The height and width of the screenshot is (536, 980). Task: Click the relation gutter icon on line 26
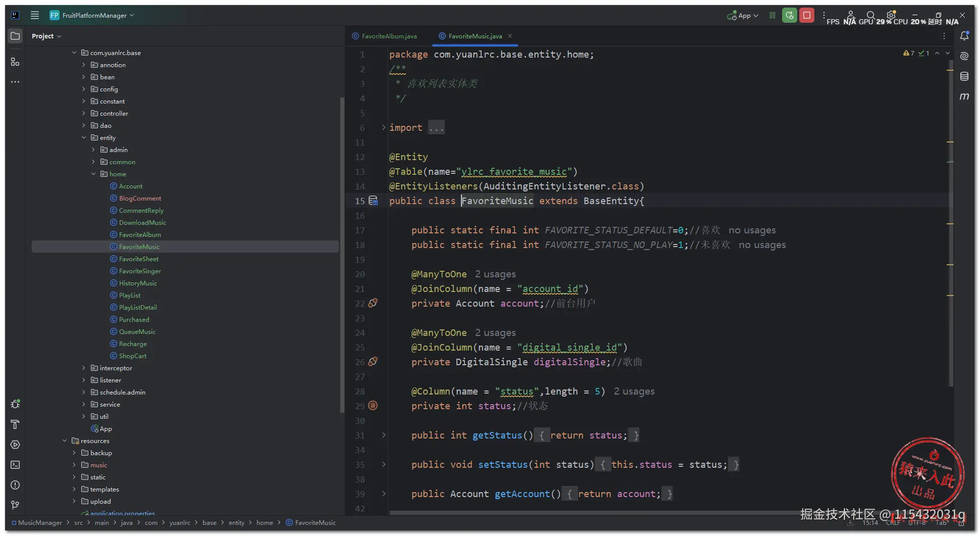(373, 362)
